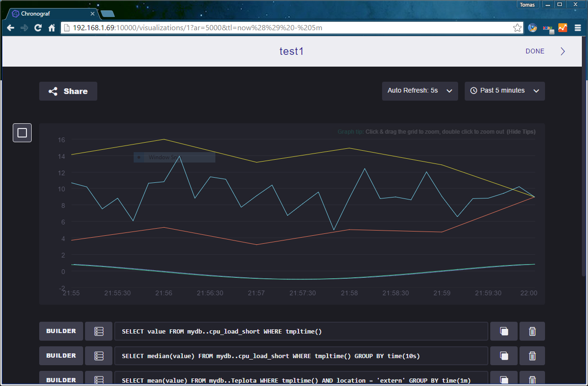Click the Share button
The image size is (588, 386).
pos(68,91)
